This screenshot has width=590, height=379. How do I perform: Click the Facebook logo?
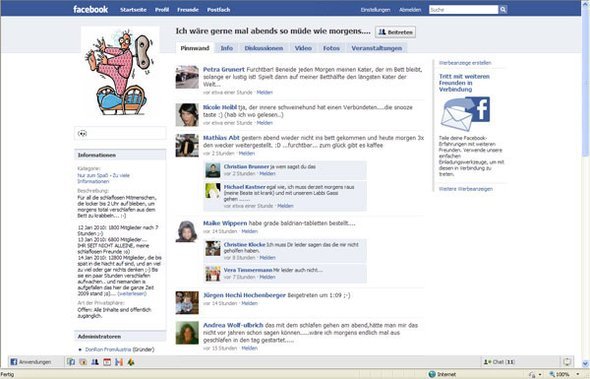coord(90,9)
